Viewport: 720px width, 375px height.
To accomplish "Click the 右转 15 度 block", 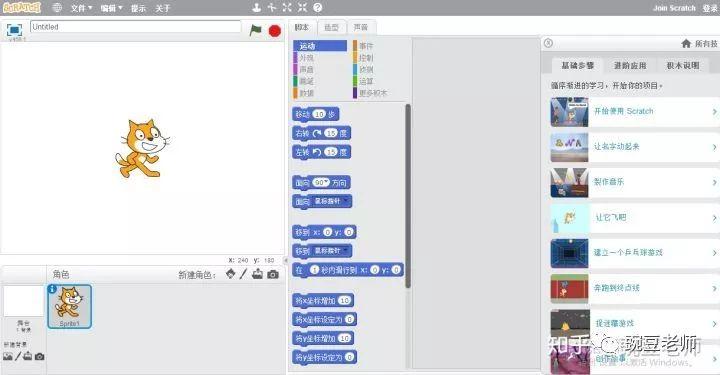I will 321,133.
